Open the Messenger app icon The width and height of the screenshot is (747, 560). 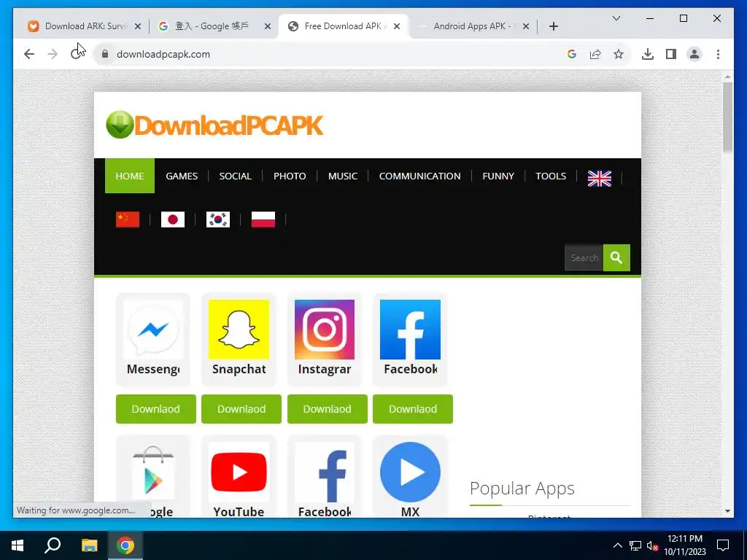pos(153,330)
